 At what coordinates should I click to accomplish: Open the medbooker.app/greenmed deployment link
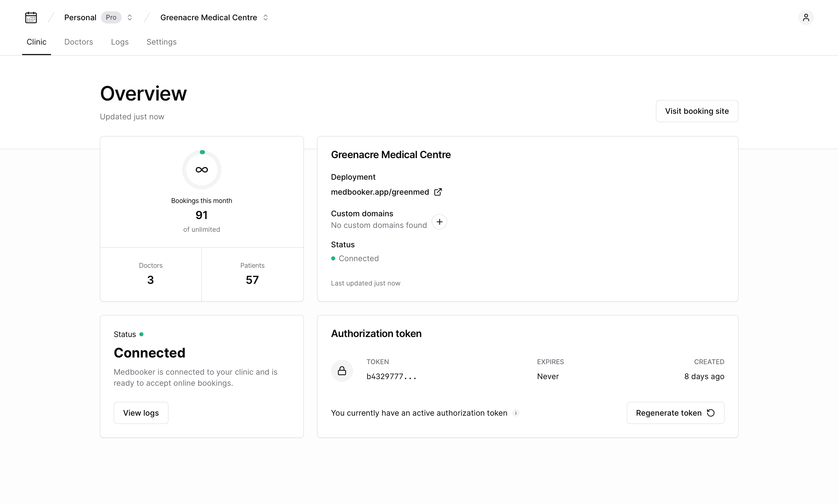[x=380, y=192]
